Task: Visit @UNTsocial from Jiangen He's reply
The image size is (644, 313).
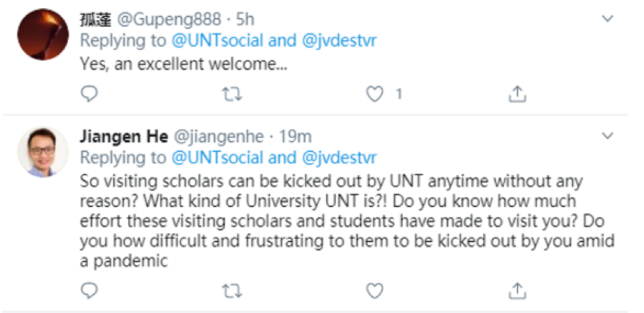Action: tap(217, 158)
